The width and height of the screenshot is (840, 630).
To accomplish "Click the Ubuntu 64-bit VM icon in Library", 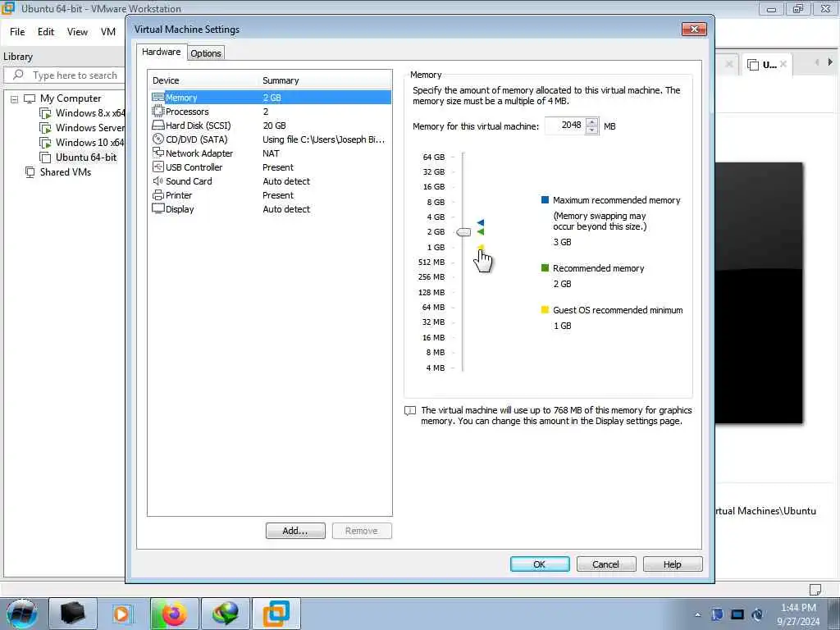I will [46, 157].
